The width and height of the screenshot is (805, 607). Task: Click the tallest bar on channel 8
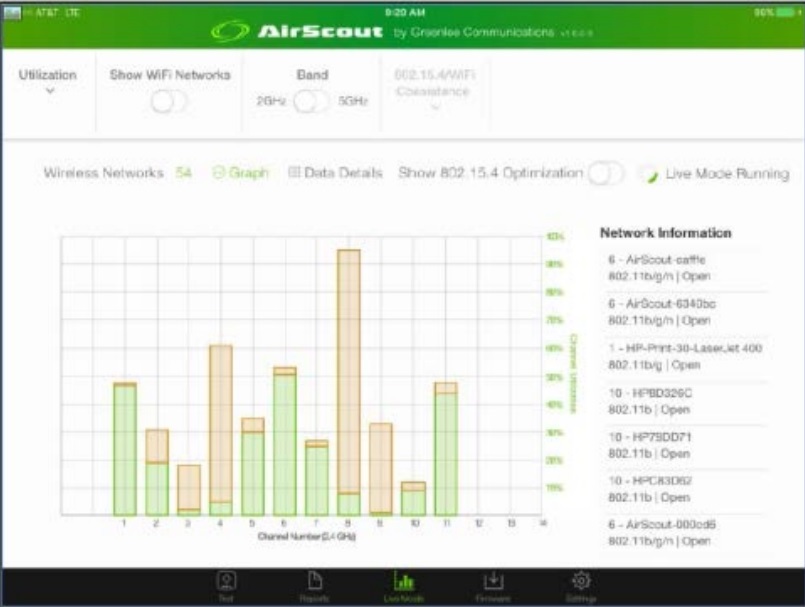click(x=348, y=380)
